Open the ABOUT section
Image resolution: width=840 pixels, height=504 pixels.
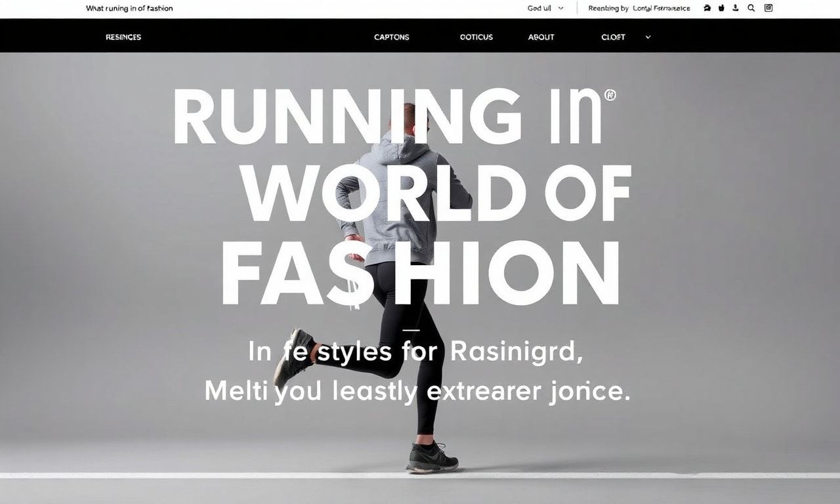pos(541,37)
